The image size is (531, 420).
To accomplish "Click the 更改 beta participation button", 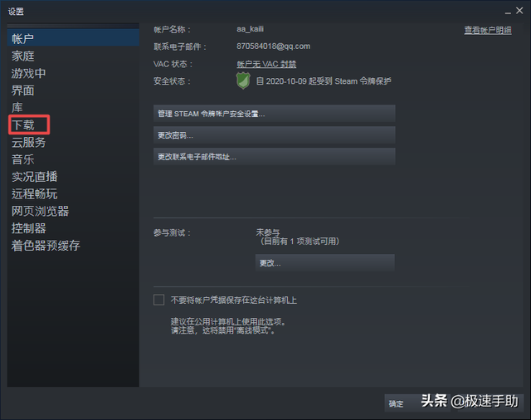I will [x=325, y=263].
